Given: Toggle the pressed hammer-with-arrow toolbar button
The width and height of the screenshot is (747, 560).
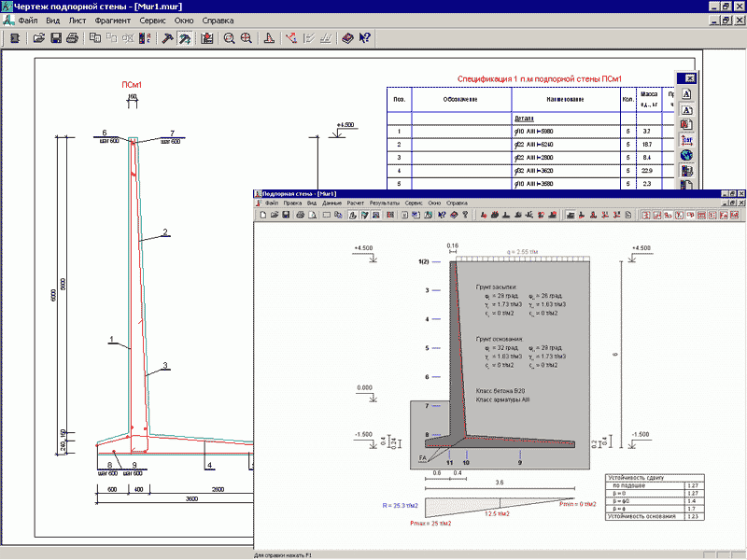Looking at the screenshot, I should pyautogui.click(x=185, y=38).
